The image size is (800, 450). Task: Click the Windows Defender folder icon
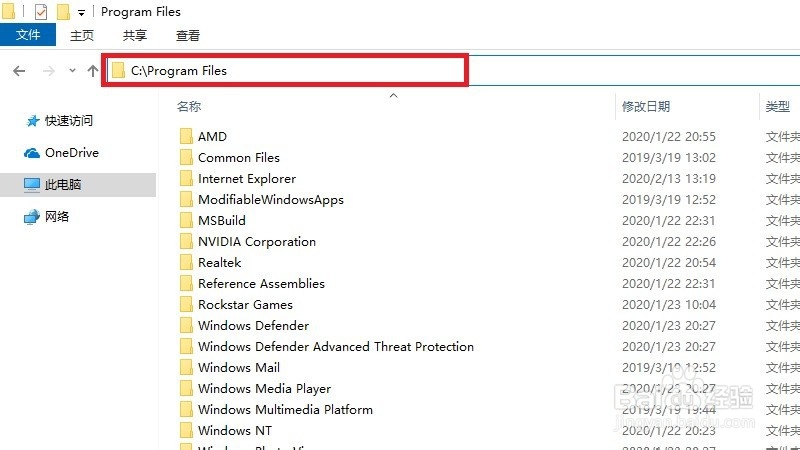(186, 325)
